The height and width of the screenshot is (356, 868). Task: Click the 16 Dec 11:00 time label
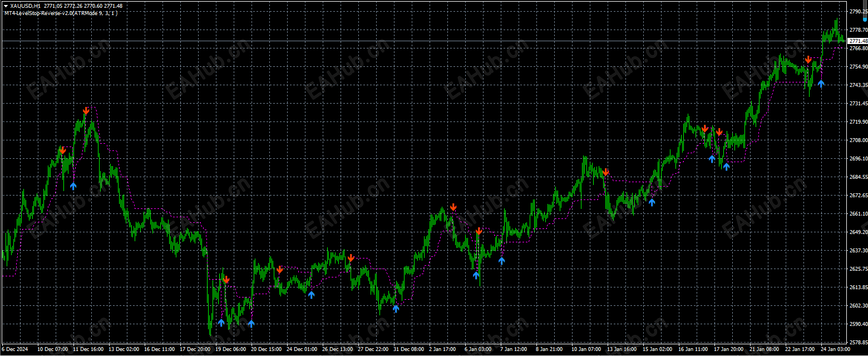click(x=159, y=349)
